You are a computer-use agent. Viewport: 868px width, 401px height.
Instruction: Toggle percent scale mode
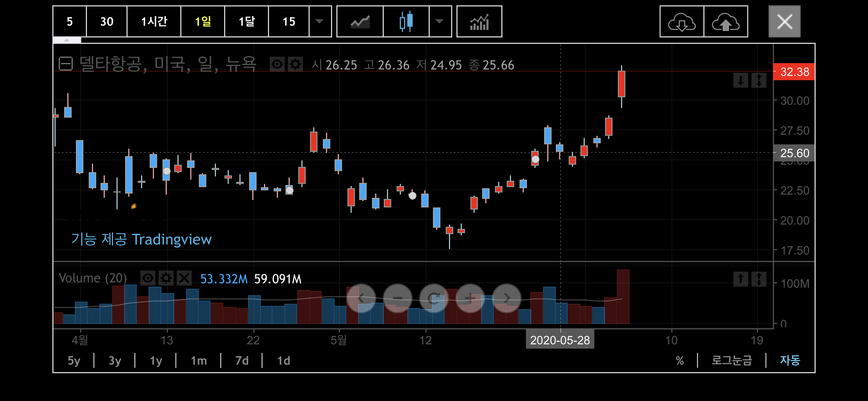coord(680,360)
